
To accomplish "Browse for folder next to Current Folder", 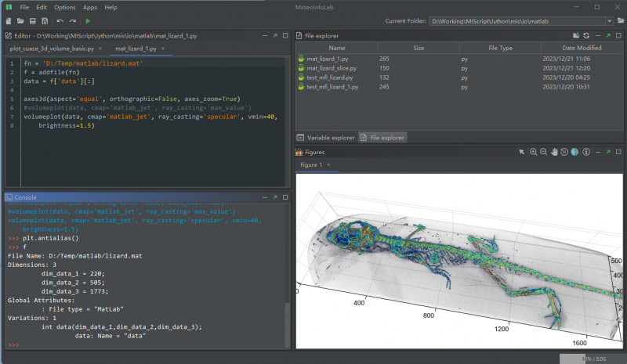I will click(620, 20).
